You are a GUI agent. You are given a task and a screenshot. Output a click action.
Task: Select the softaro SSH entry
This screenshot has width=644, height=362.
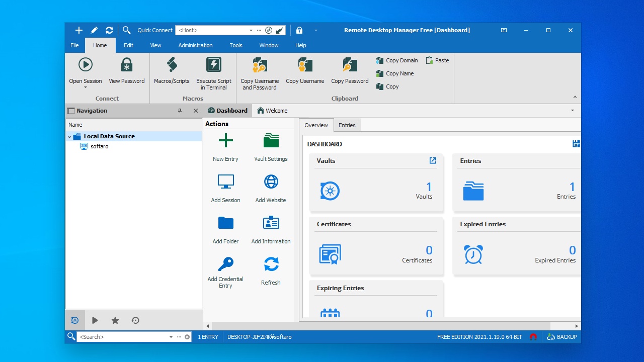click(95, 146)
